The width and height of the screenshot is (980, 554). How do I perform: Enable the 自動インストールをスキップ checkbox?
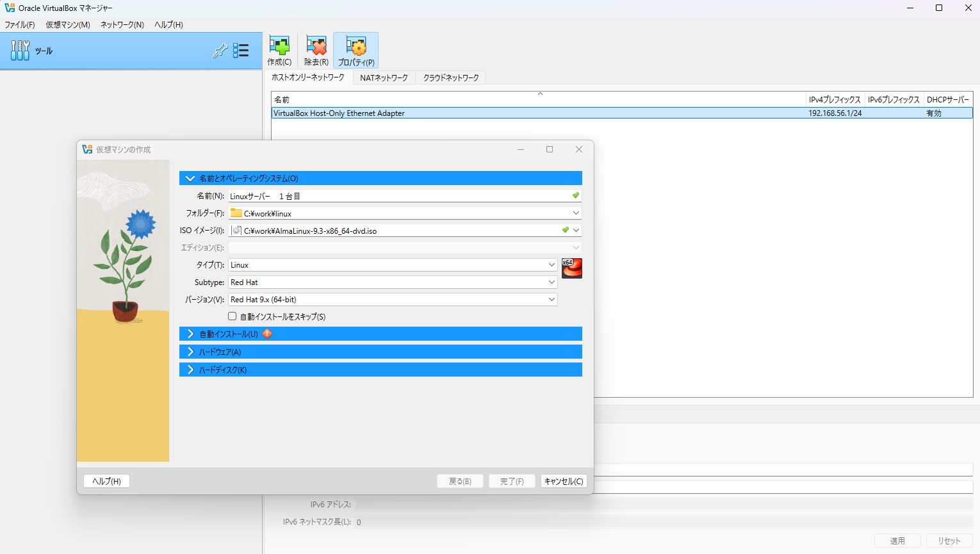[x=233, y=316]
